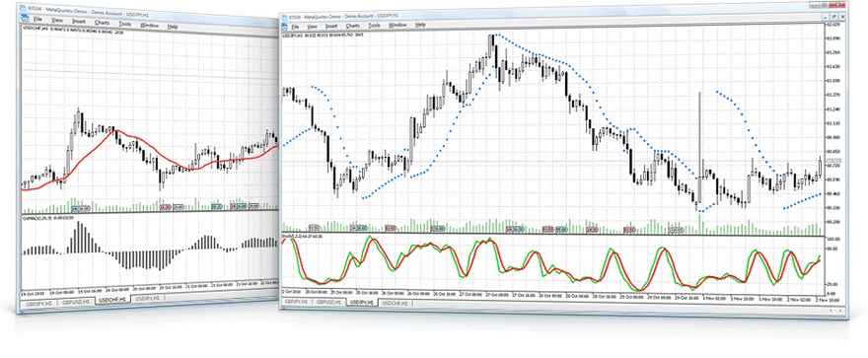The width and height of the screenshot is (868, 358).
Task: Open the Window menu in right window
Action: pos(398,25)
